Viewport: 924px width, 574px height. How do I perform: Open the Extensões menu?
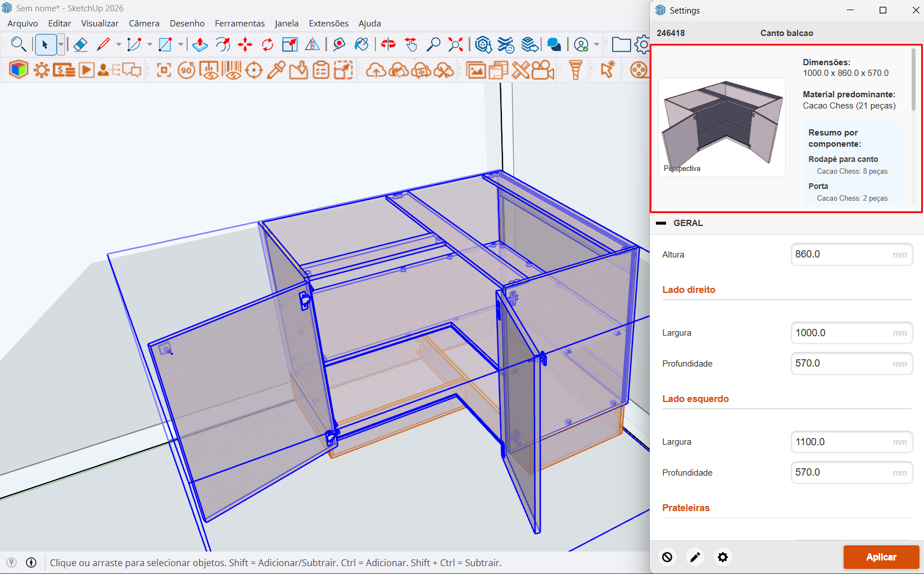[x=328, y=24]
